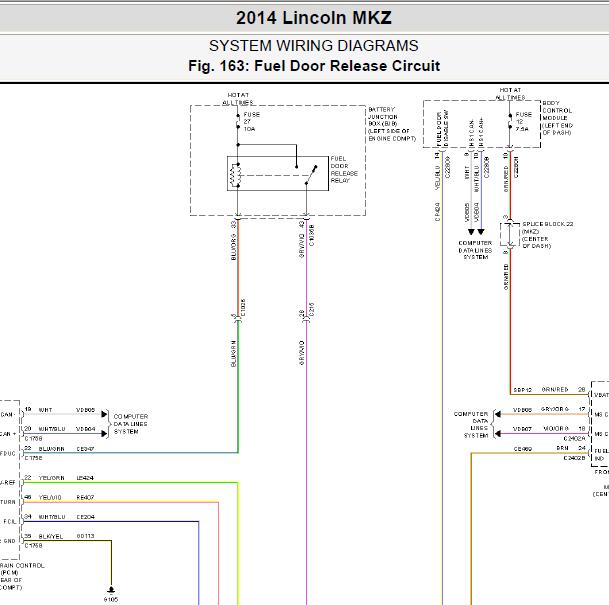This screenshot has height=605, width=609.
Task: Click the "C175E" connector label
Action: coord(33,458)
